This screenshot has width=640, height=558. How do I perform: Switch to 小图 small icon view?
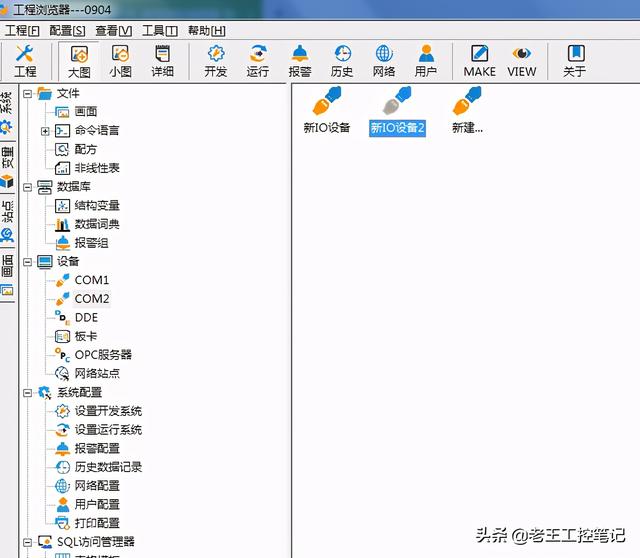pyautogui.click(x=120, y=61)
